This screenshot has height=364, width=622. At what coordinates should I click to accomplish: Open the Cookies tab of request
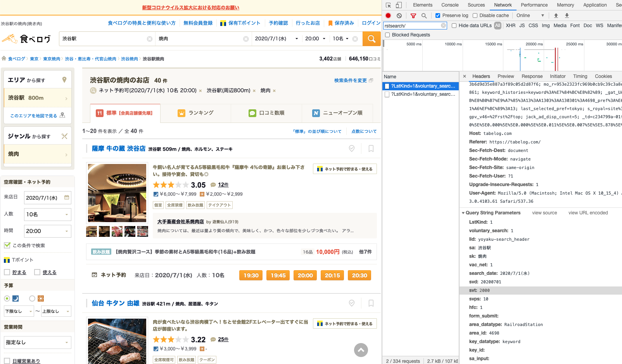pos(603,76)
